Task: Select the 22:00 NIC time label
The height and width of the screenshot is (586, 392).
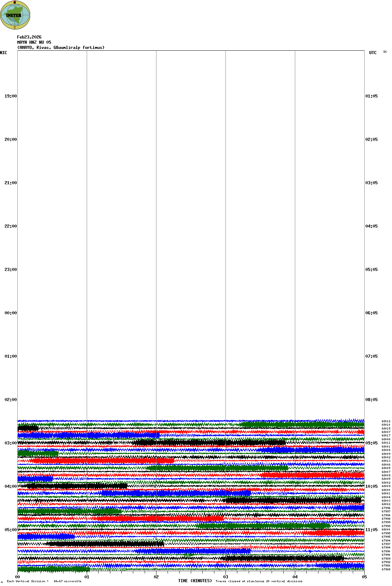Action: tap(10, 226)
